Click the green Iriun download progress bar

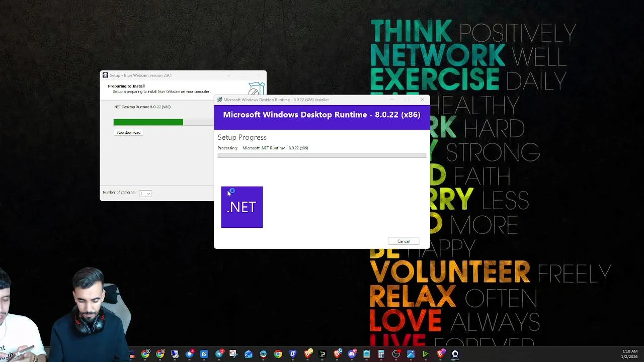tap(148, 122)
